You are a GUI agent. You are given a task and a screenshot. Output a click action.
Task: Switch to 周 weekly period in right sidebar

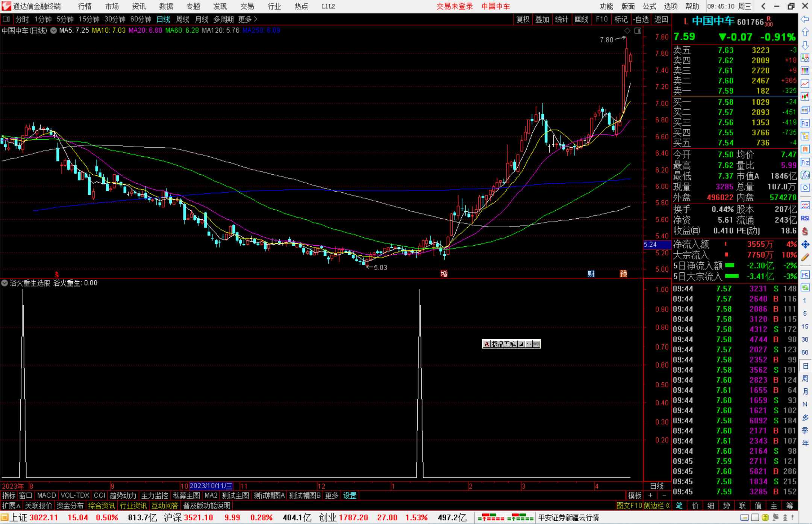[x=805, y=378]
